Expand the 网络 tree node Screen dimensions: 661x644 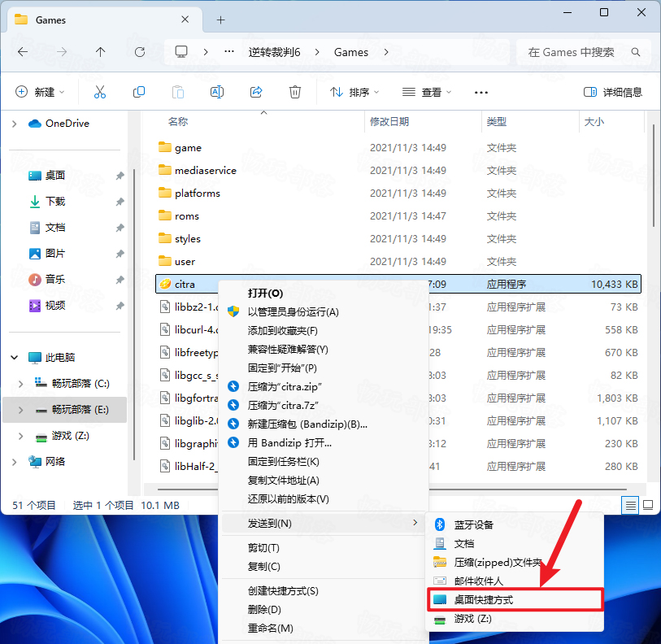[15, 462]
